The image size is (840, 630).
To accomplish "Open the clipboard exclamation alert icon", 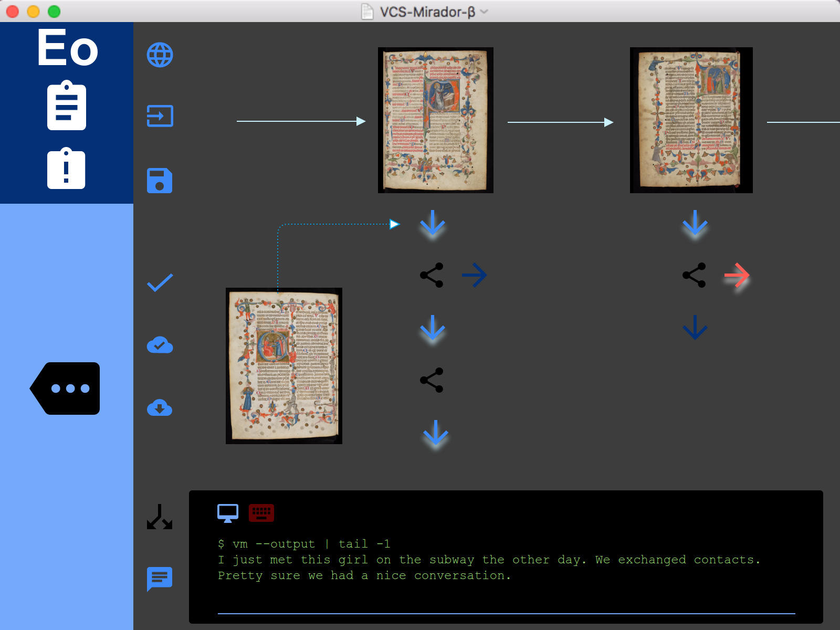I will (66, 168).
